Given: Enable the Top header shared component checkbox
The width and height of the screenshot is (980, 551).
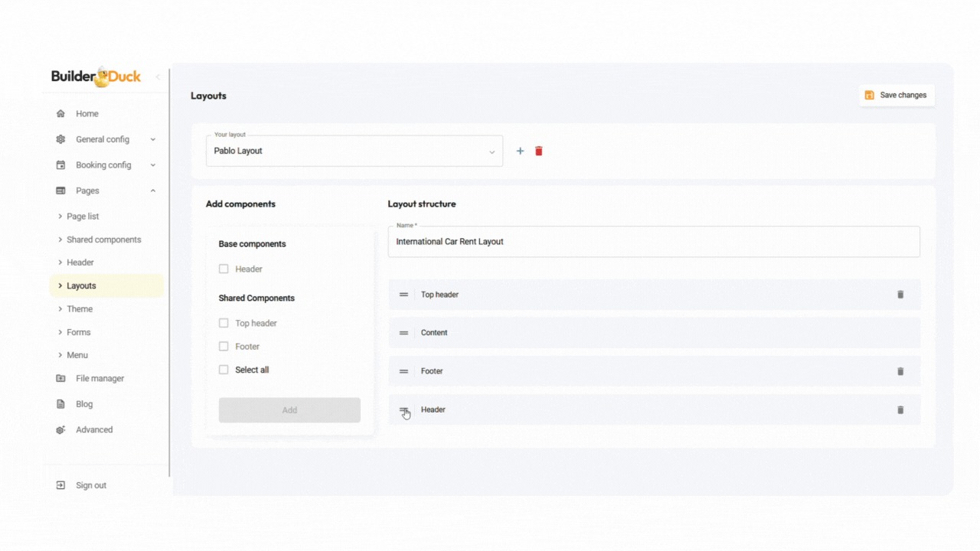Looking at the screenshot, I should (224, 324).
